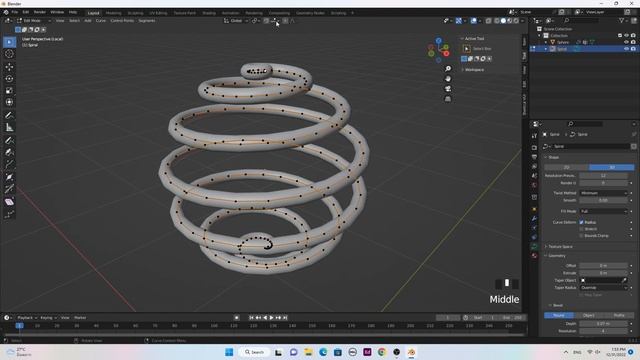
Task: Open the Object Data curve properties tab
Action: pos(534,247)
